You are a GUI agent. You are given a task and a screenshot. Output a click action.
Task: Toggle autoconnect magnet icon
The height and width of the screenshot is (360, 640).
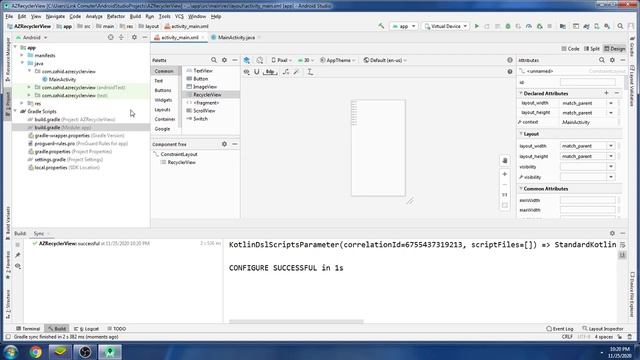[257, 72]
